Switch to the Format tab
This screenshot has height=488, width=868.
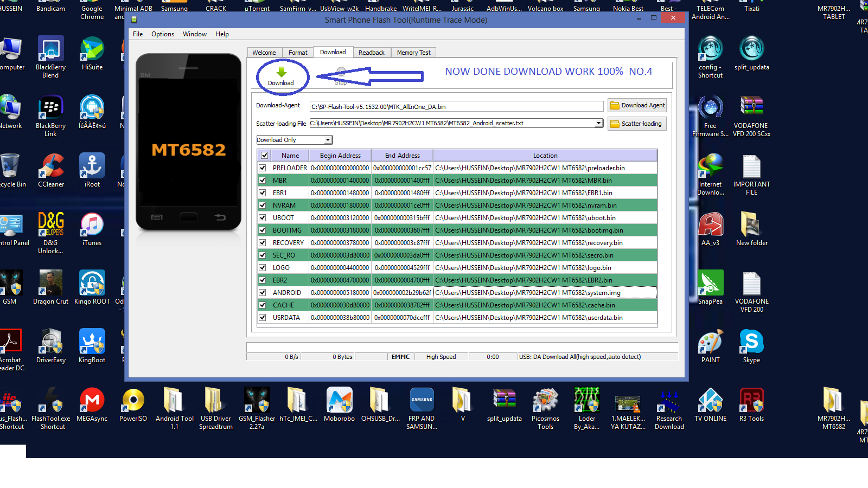(298, 53)
